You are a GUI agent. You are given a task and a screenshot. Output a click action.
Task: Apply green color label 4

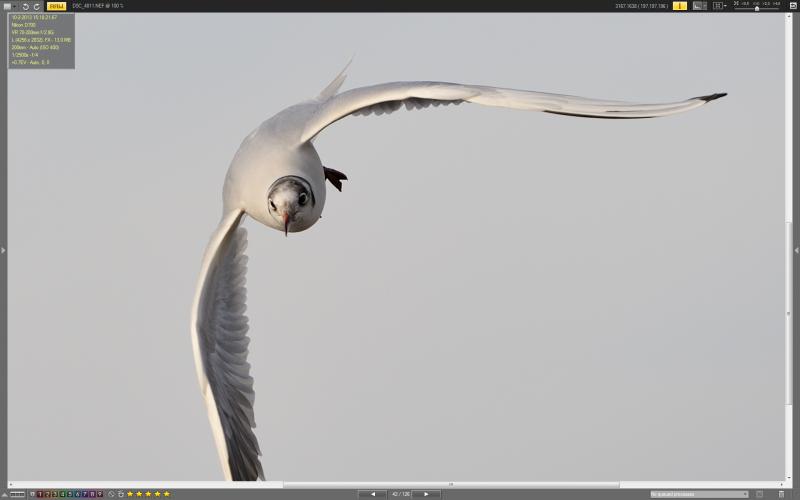pyautogui.click(x=62, y=494)
